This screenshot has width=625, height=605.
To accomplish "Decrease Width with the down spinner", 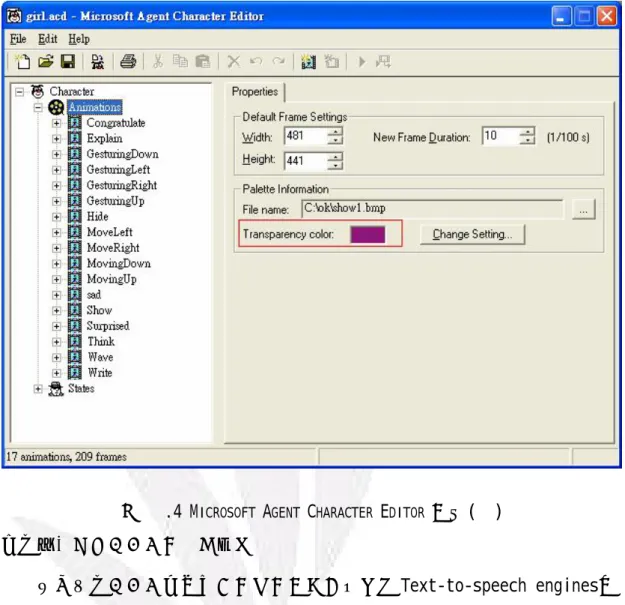I will [335, 141].
